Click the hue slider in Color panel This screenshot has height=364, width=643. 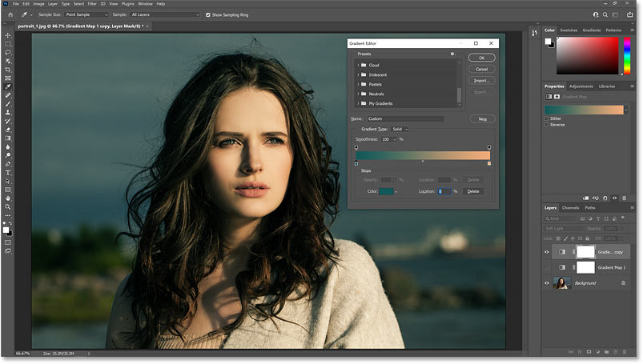pyautogui.click(x=627, y=56)
